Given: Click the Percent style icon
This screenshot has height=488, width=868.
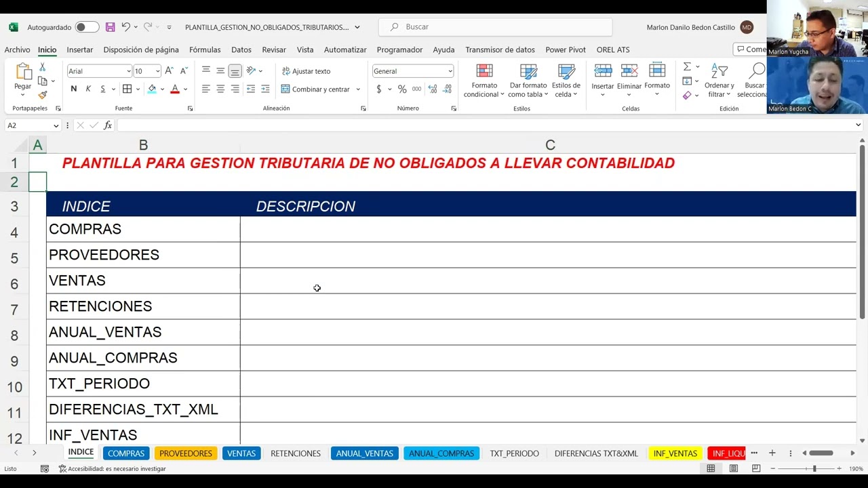Looking at the screenshot, I should coord(402,89).
